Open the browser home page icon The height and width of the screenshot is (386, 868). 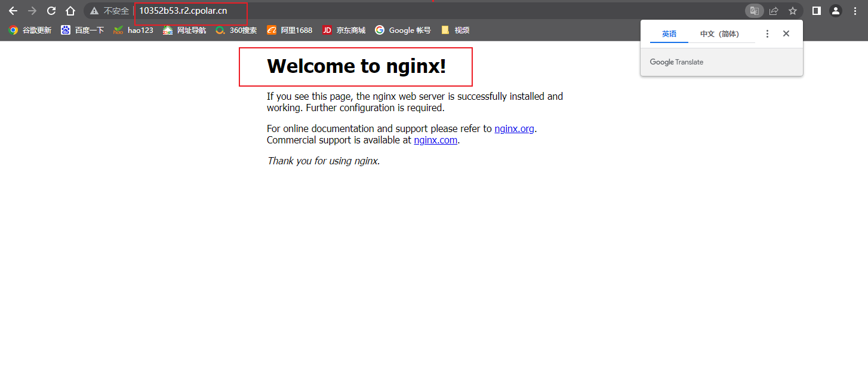pos(70,11)
